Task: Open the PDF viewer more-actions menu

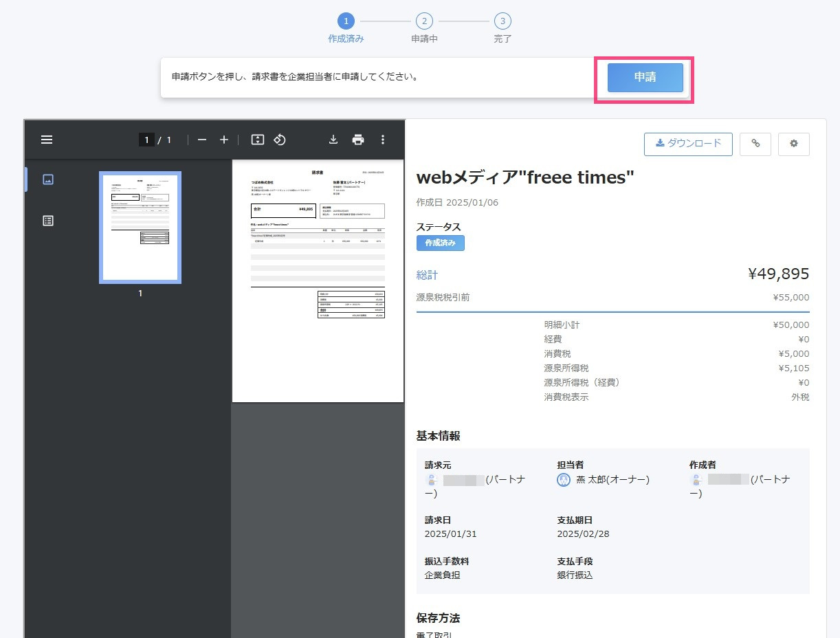Action: coord(383,140)
